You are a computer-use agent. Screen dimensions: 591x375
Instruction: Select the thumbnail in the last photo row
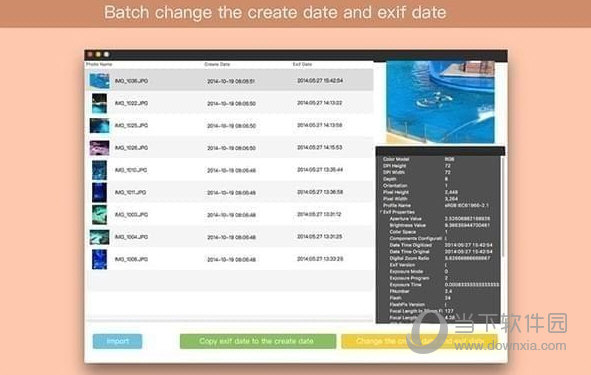[100, 259]
